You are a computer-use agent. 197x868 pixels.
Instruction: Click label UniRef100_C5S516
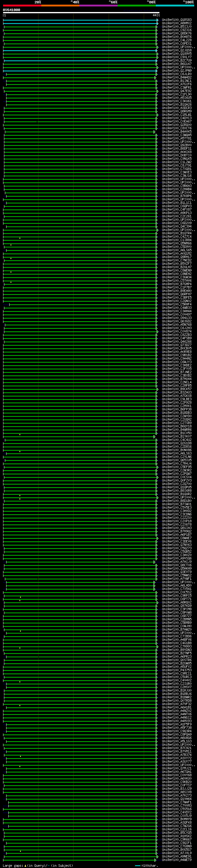click(177, 809)
